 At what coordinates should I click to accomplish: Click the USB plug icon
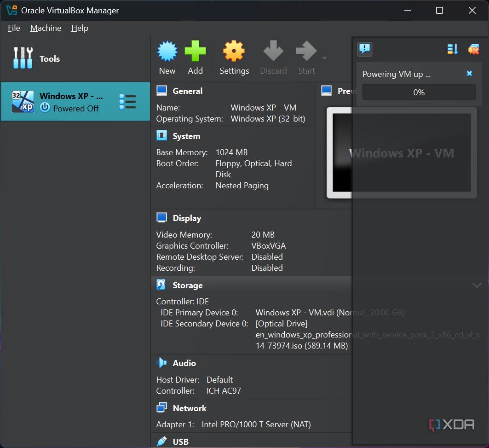(x=161, y=441)
